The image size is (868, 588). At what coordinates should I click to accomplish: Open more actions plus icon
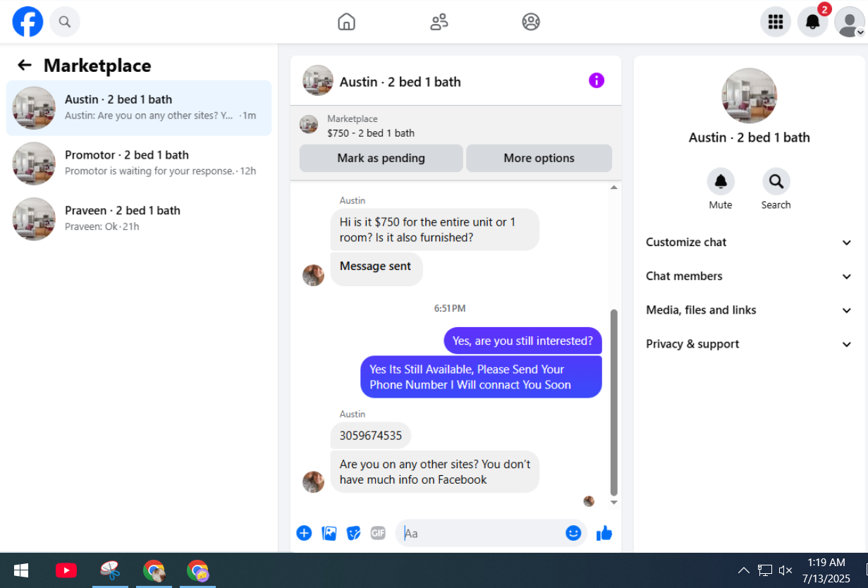click(x=304, y=533)
